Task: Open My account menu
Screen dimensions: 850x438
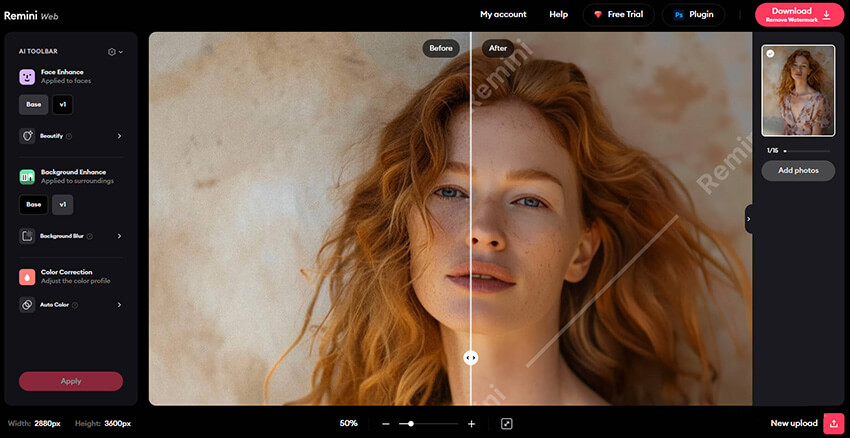Action: click(502, 15)
